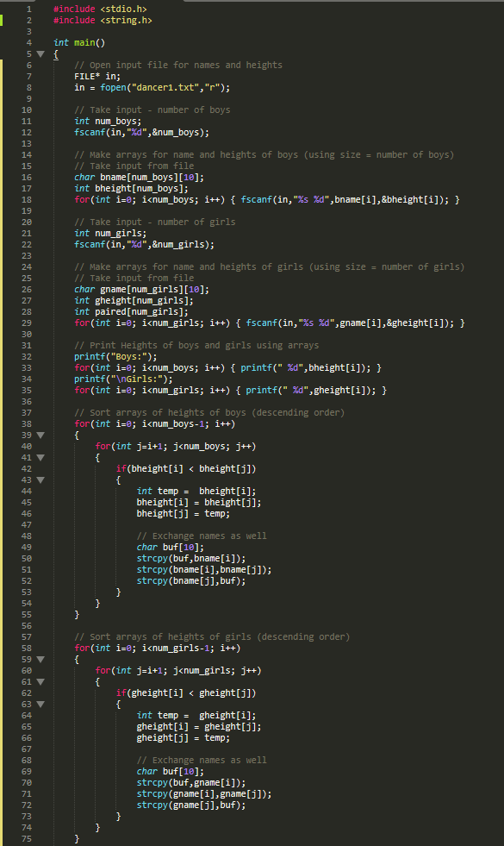Click the comment 'Take input - number of boys'
Image resolution: width=504 pixels, height=846 pixels.
click(x=152, y=110)
